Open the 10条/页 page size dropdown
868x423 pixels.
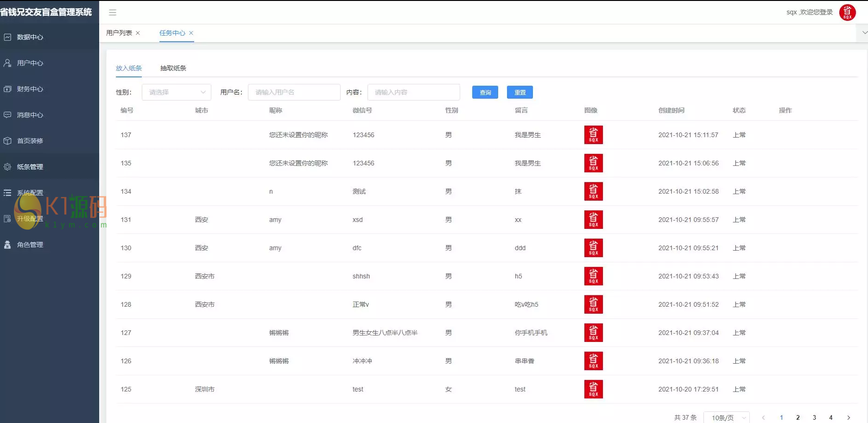click(x=726, y=417)
